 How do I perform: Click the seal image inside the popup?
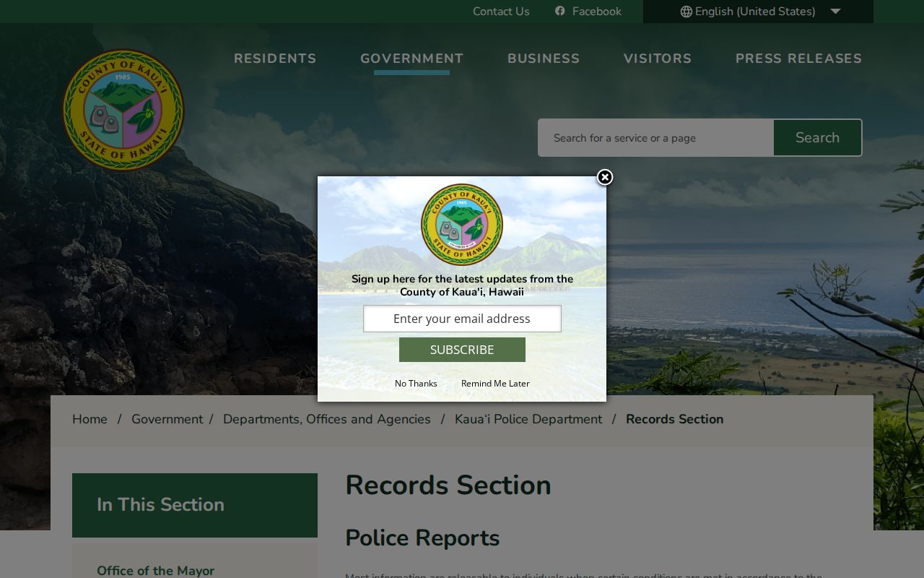point(462,224)
